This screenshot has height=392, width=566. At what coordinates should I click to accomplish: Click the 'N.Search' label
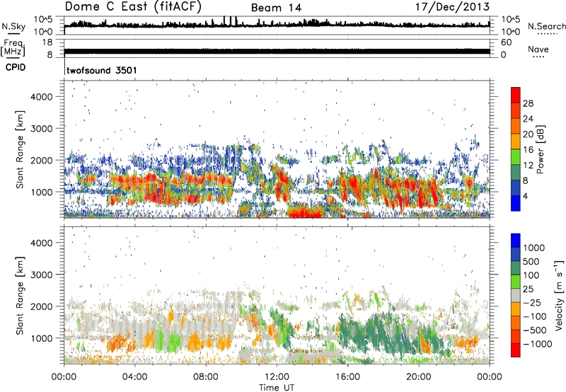546,26
